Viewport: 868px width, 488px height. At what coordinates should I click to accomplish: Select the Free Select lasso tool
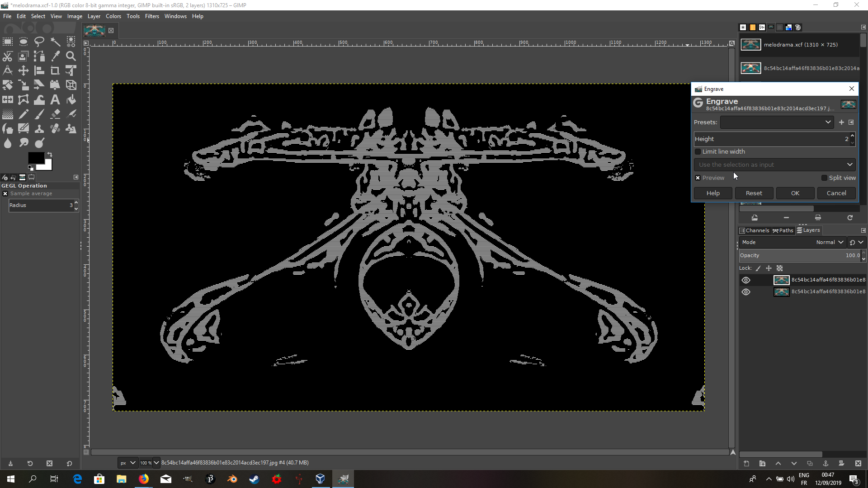click(x=39, y=42)
